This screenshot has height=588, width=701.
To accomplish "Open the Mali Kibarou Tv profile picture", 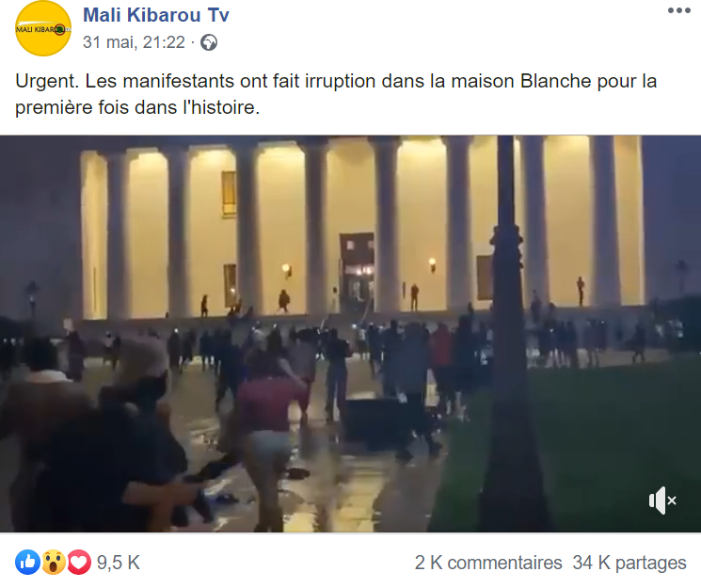I will pyautogui.click(x=43, y=28).
